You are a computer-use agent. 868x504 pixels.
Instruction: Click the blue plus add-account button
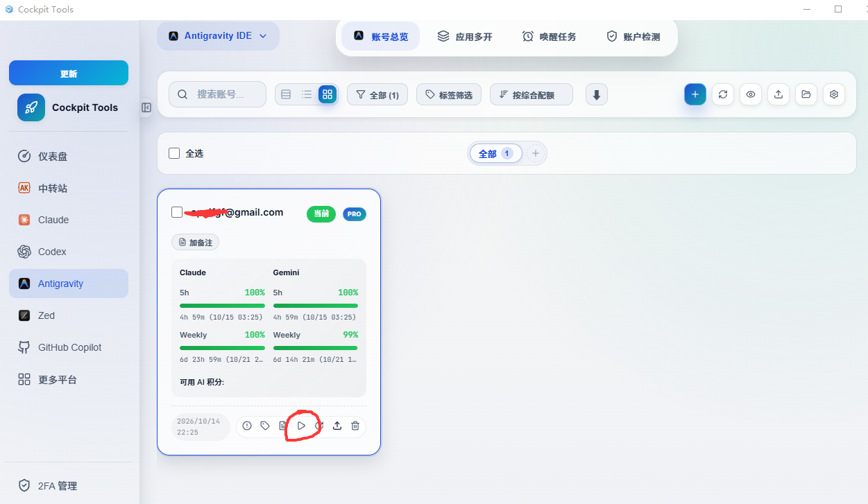(x=695, y=94)
